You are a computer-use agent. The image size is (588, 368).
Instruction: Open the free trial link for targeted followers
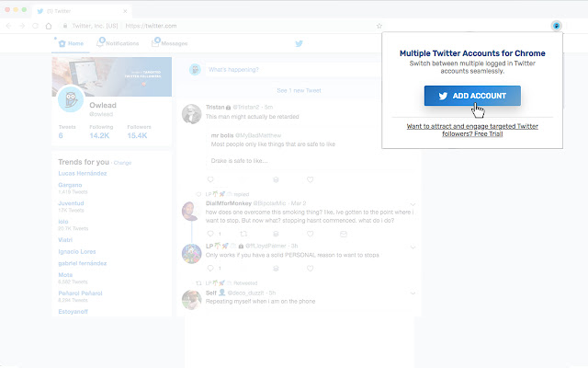pos(472,130)
